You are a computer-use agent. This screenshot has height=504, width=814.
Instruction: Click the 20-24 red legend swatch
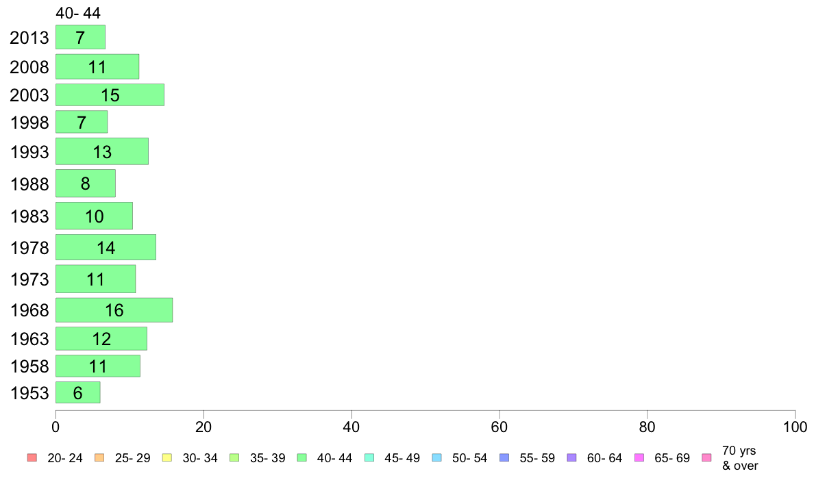[x=32, y=457]
